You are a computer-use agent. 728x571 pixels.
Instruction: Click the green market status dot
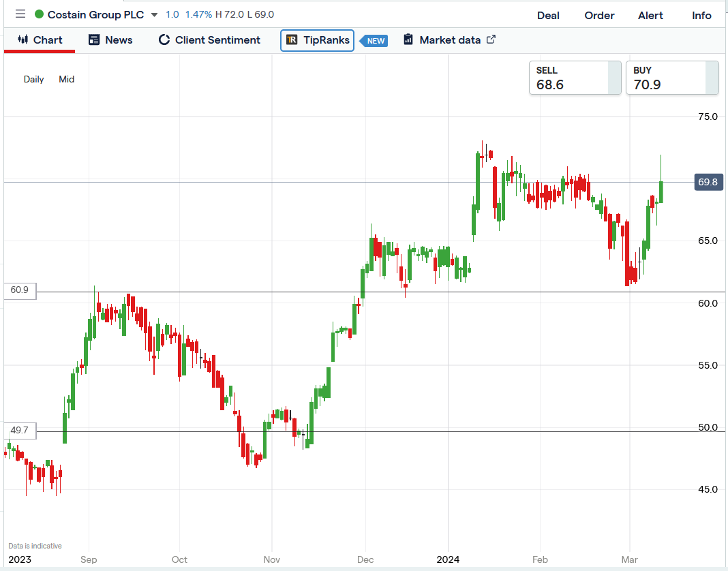coord(39,14)
